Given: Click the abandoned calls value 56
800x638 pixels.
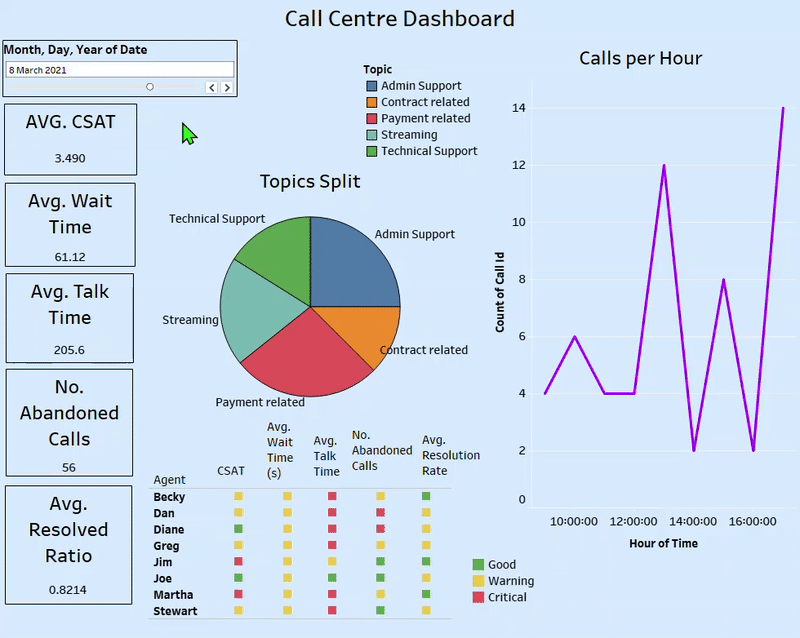Looking at the screenshot, I should pyautogui.click(x=69, y=468).
